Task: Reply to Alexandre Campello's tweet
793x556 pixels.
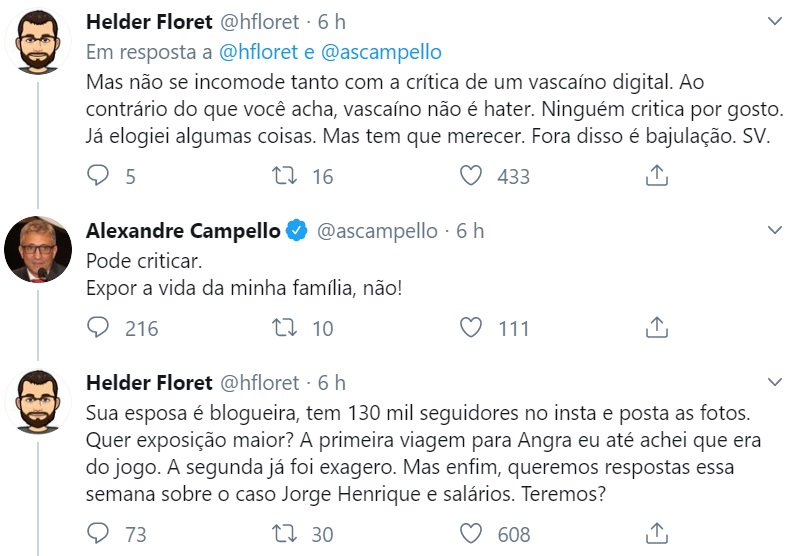Action: (98, 327)
